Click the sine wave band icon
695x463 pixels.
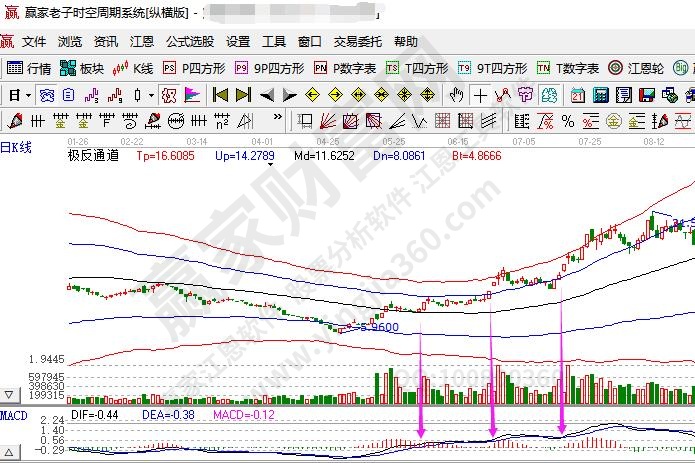683,121
